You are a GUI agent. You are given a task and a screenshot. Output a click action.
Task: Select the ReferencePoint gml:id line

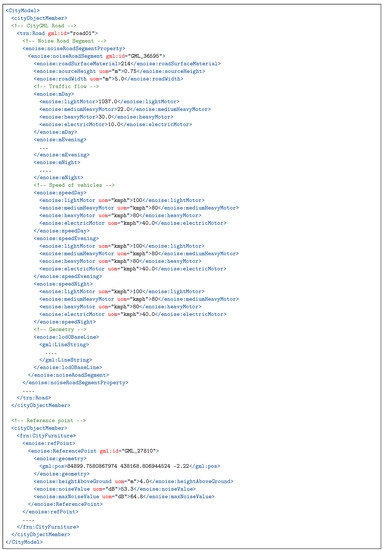click(x=94, y=451)
